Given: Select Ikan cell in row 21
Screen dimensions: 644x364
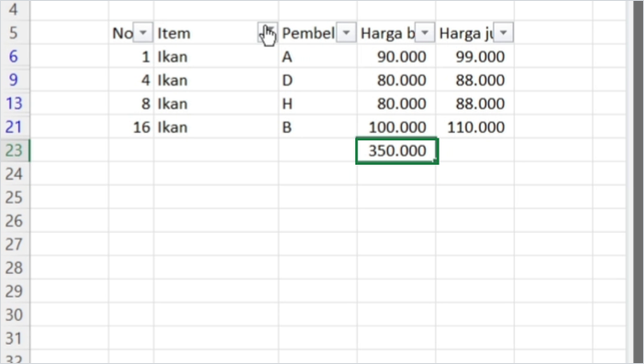Looking at the screenshot, I should tap(216, 127).
